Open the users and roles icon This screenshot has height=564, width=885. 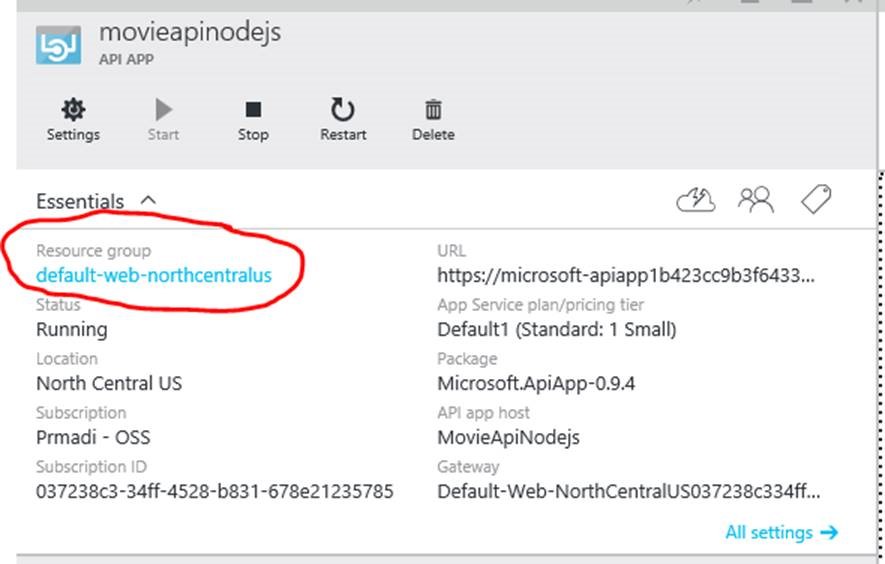click(x=756, y=199)
